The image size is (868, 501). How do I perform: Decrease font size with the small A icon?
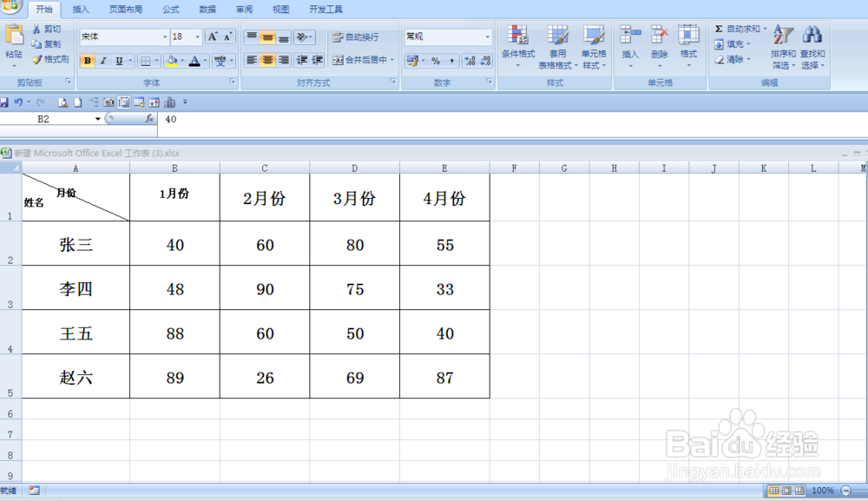coord(227,36)
